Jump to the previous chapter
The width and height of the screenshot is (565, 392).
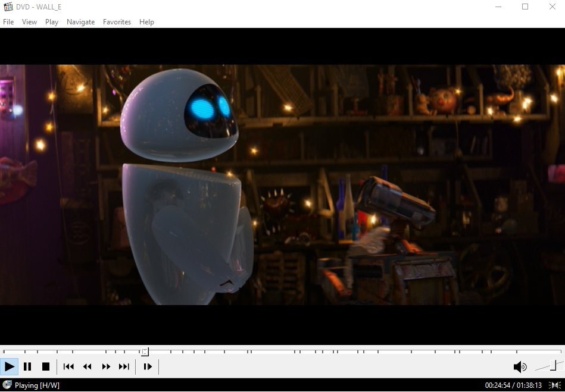click(68, 366)
